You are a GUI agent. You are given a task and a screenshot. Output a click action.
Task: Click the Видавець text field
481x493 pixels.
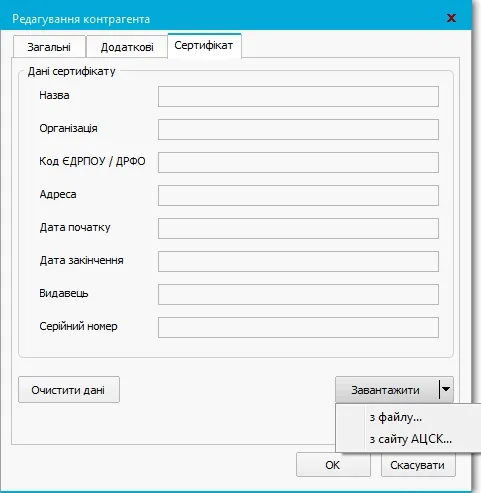(x=298, y=295)
